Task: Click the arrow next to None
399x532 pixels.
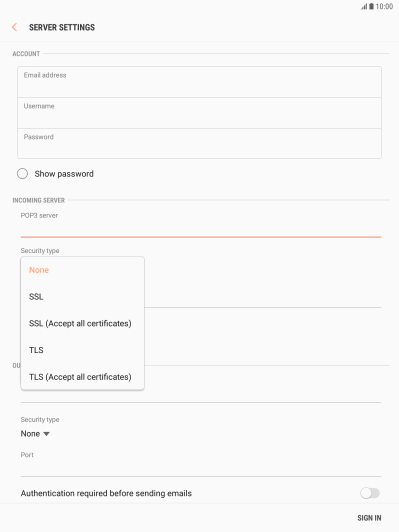Action: [46, 434]
